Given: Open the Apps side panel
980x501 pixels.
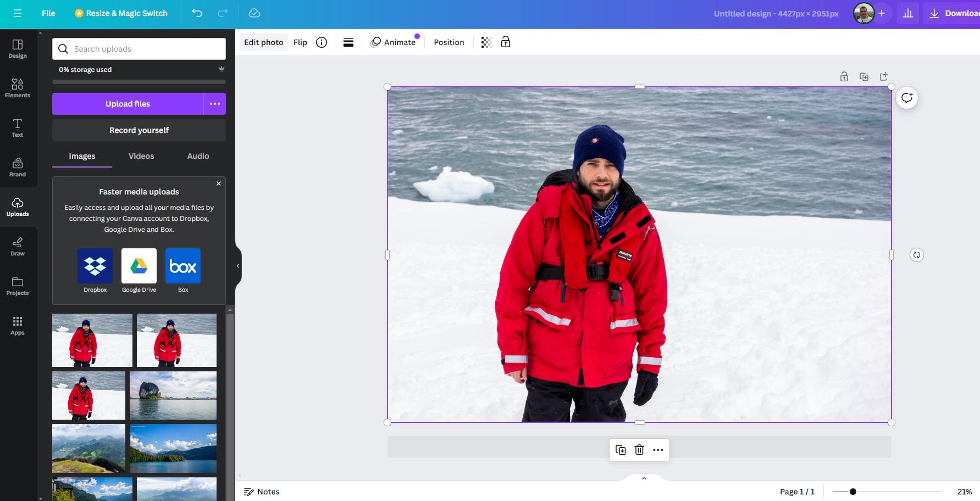Looking at the screenshot, I should coord(18,325).
